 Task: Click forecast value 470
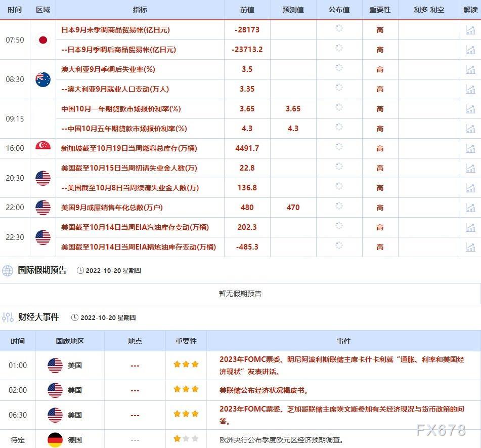click(x=293, y=208)
